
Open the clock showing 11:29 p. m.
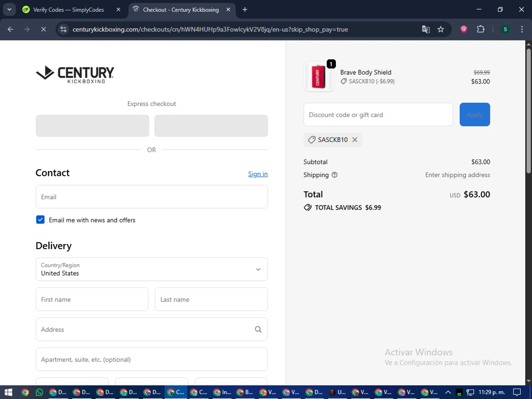pos(492,392)
